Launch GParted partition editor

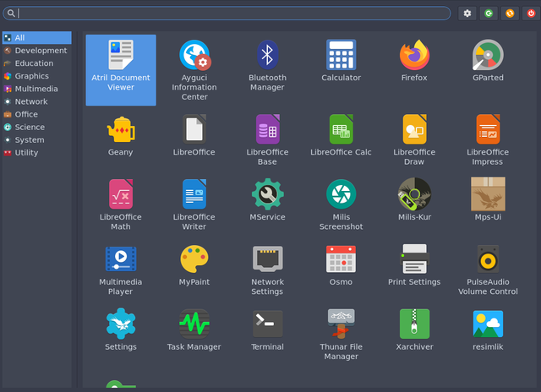pos(488,57)
